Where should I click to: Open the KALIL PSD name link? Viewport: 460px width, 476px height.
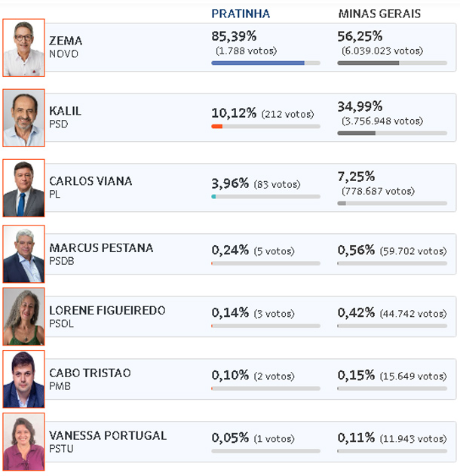(66, 117)
